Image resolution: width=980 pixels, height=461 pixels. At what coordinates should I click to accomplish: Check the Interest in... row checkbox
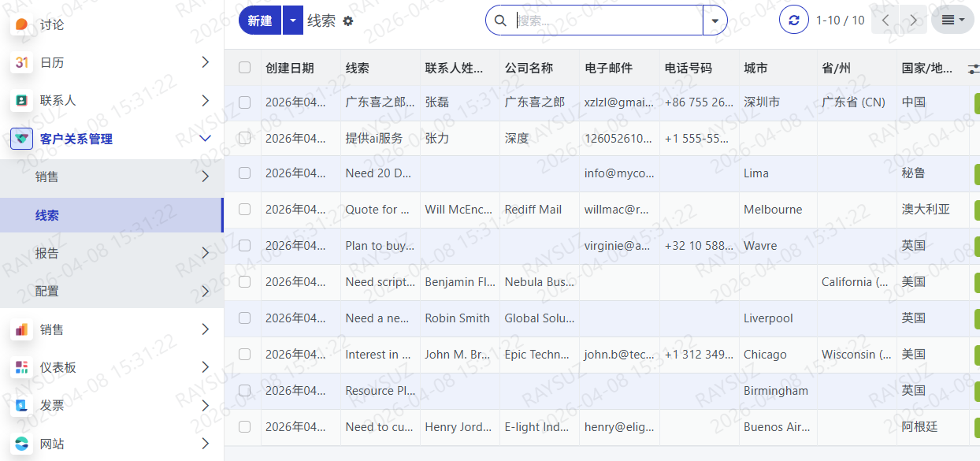(244, 355)
